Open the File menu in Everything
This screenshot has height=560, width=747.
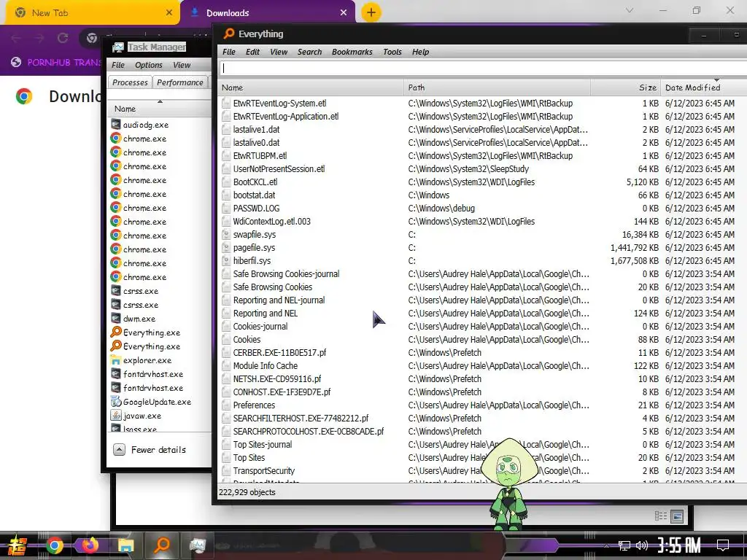228,52
